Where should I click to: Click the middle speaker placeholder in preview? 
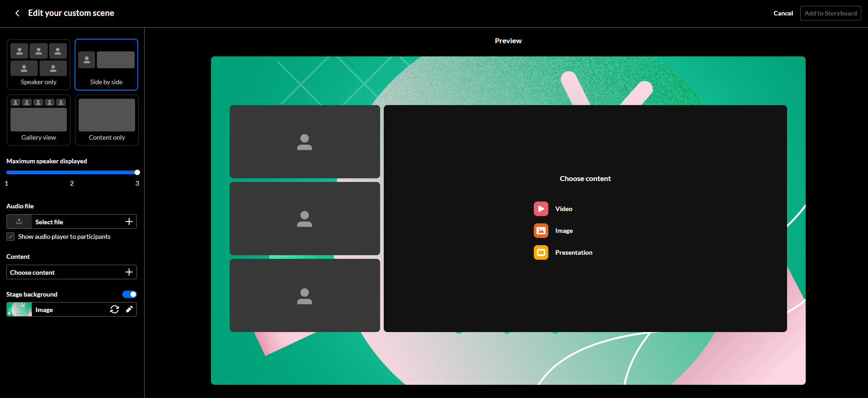pyautogui.click(x=305, y=218)
